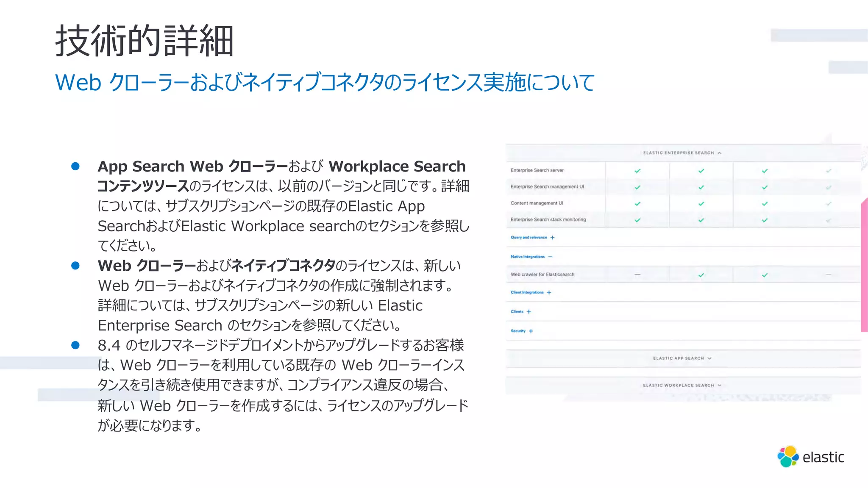Click the Content management UI row label
868x488 pixels.
[537, 203]
